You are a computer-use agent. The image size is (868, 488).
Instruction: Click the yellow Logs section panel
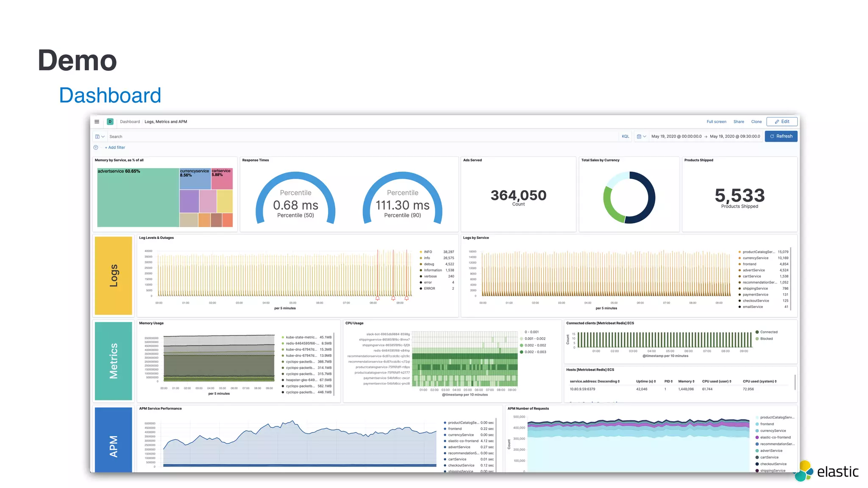(x=114, y=275)
